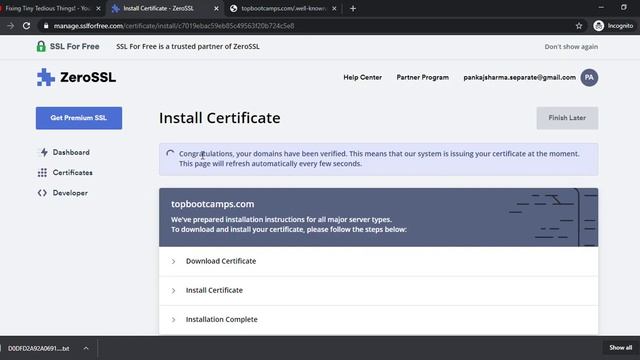This screenshot has height=360, width=640.
Task: Open the Partner Program menu link
Action: 422,77
